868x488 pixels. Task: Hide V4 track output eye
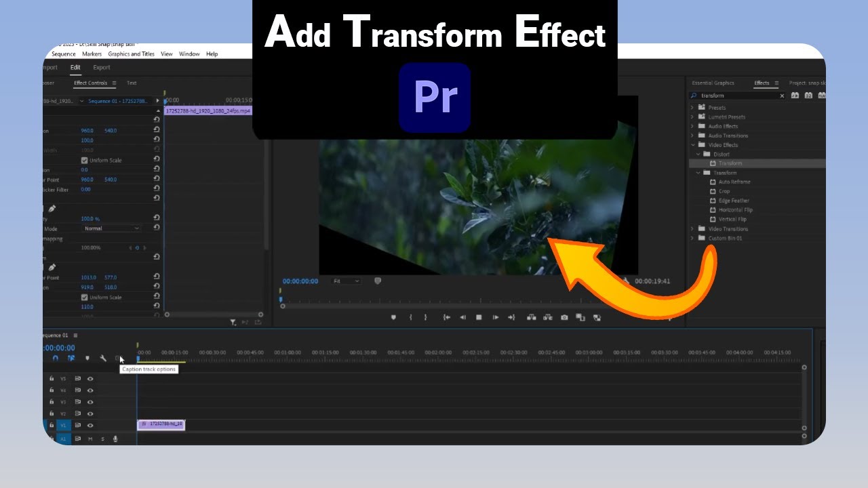pyautogui.click(x=90, y=390)
